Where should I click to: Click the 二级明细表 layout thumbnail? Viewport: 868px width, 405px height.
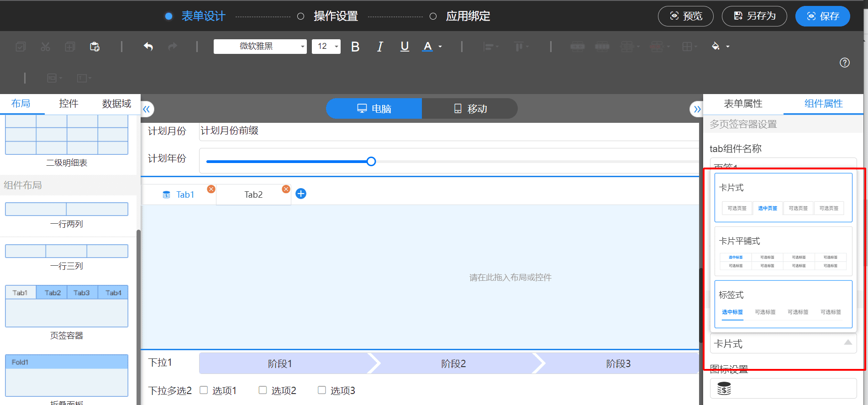click(67, 135)
